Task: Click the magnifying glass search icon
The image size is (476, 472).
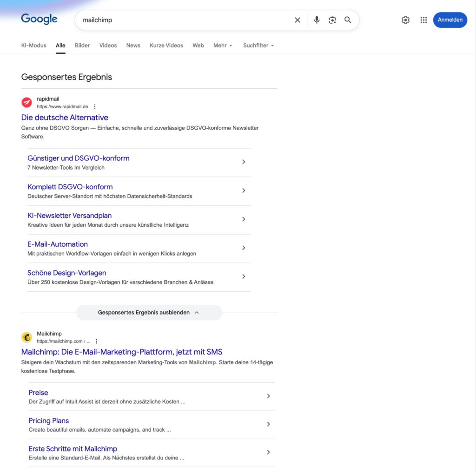Action: (x=348, y=20)
